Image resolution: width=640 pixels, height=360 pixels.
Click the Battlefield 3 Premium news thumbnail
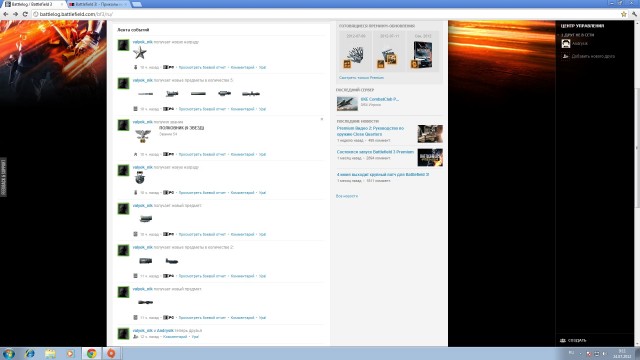click(x=430, y=158)
